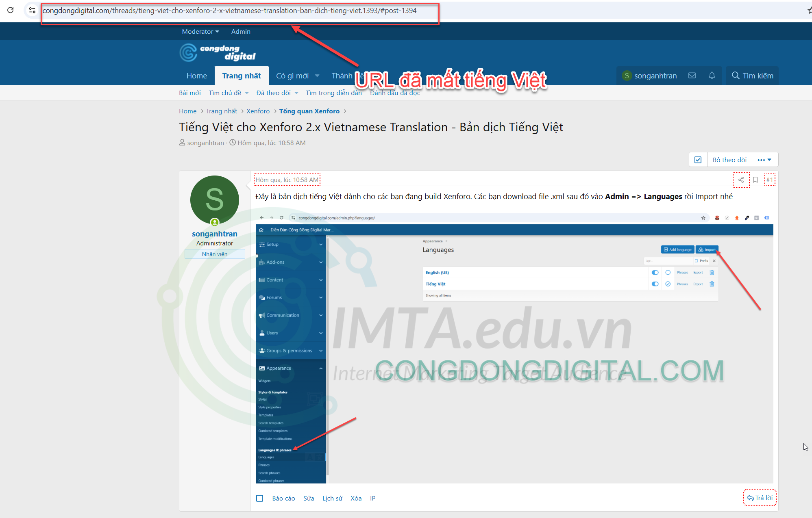This screenshot has width=812, height=518.
Task: Open Bài mới sub-navigation link
Action: pyautogui.click(x=190, y=93)
